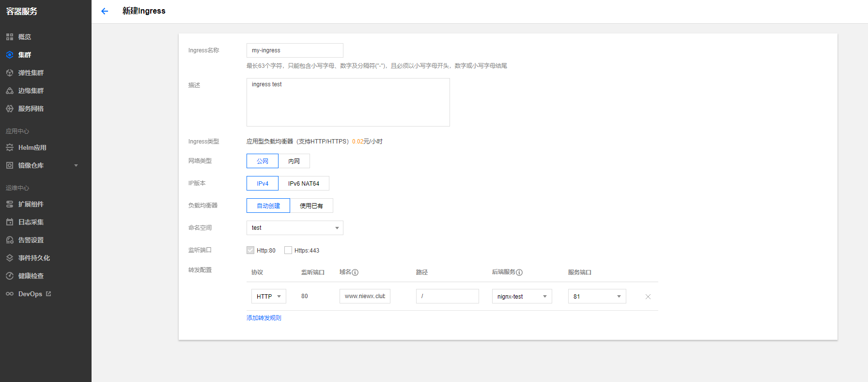Click the 日志采集 sidebar icon
The image size is (868, 382).
point(10,222)
